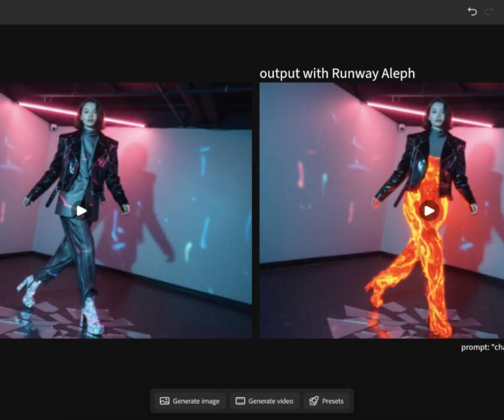
Task: Play the Runway Aleph output video
Action: (428, 211)
